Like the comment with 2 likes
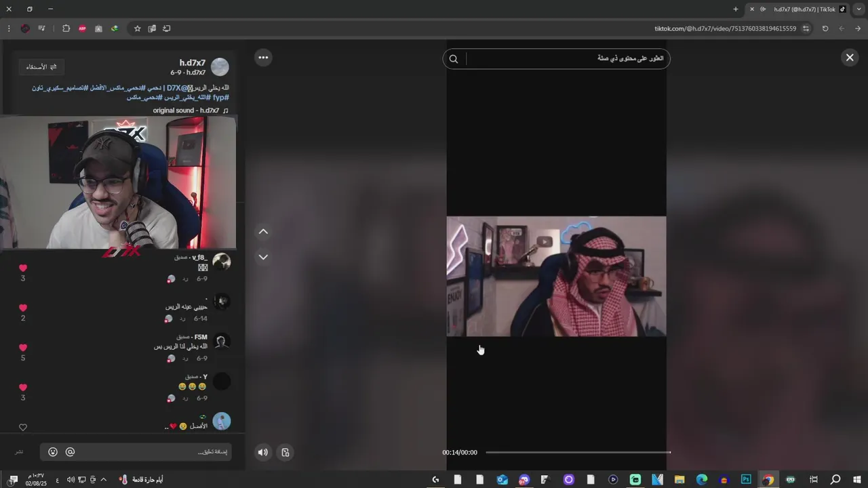The width and height of the screenshot is (868, 488). coord(23,308)
